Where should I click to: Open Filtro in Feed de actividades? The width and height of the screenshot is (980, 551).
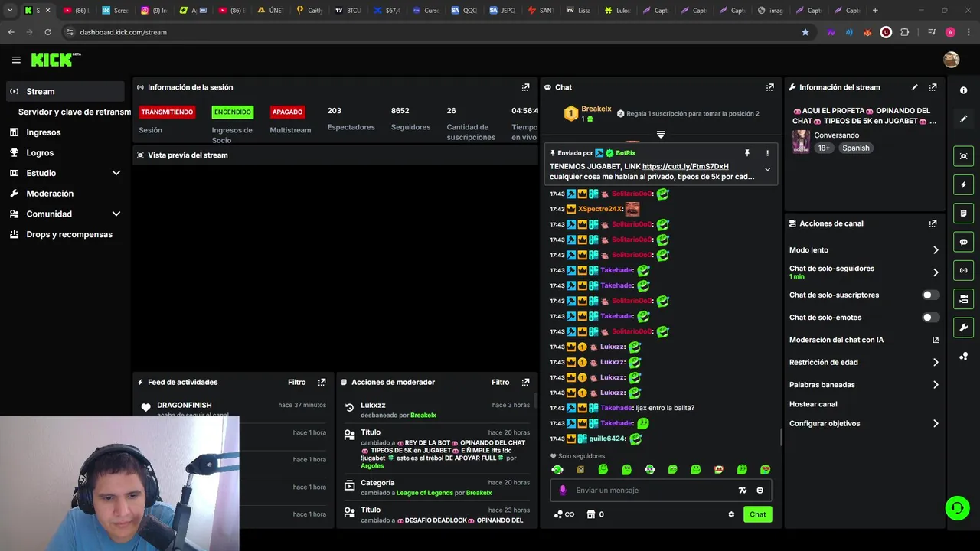pyautogui.click(x=297, y=382)
